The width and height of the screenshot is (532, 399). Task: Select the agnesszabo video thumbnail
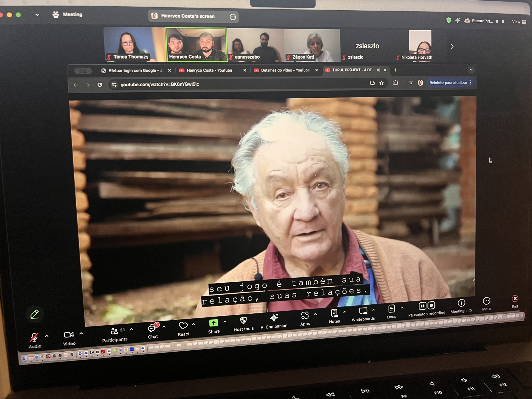(255, 45)
